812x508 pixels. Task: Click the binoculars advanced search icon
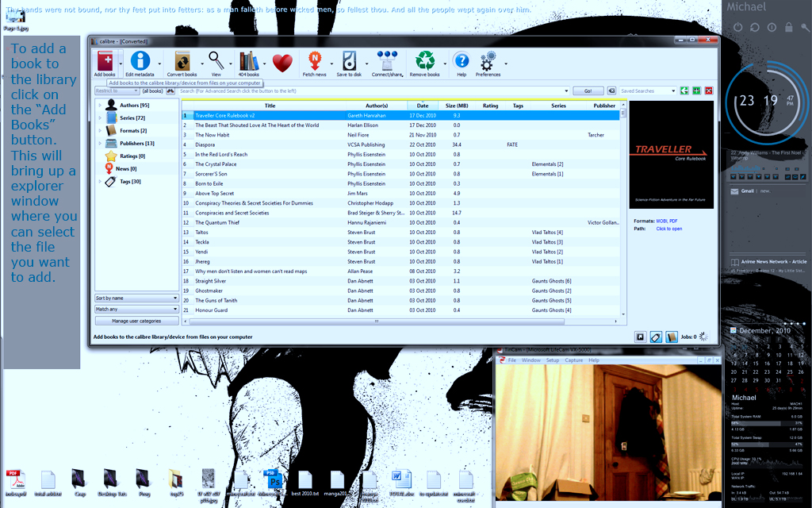170,90
